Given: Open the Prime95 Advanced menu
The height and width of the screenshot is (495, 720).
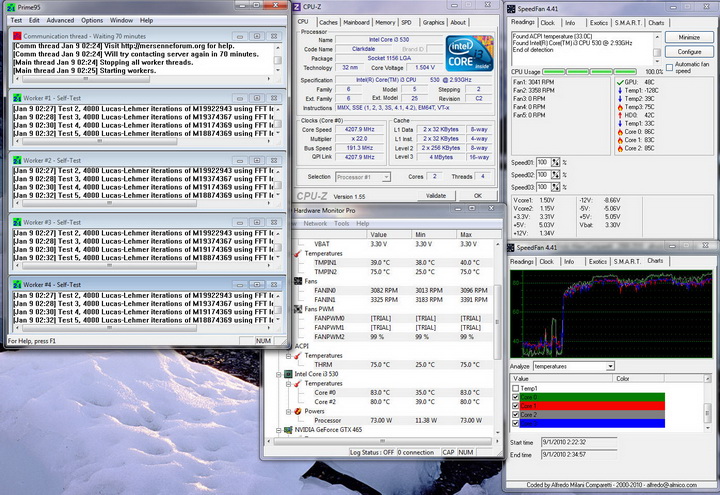Looking at the screenshot, I should tap(60, 20).
